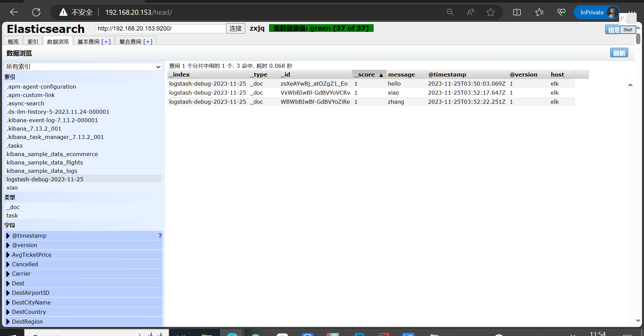
Task: Open the row with message hello
Action: pyautogui.click(x=371, y=84)
